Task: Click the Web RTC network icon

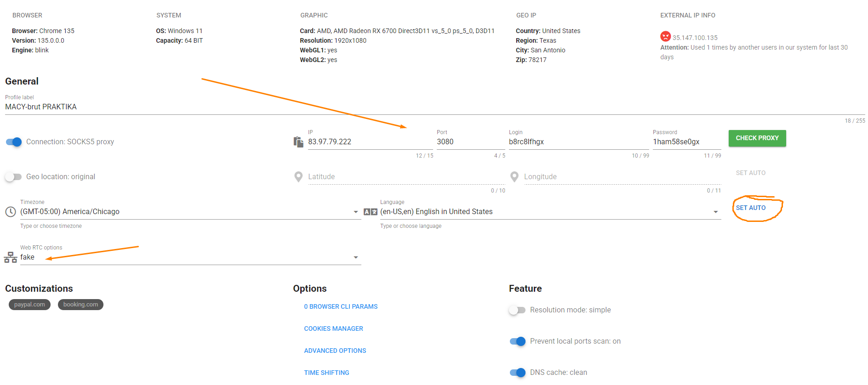Action: [11, 257]
